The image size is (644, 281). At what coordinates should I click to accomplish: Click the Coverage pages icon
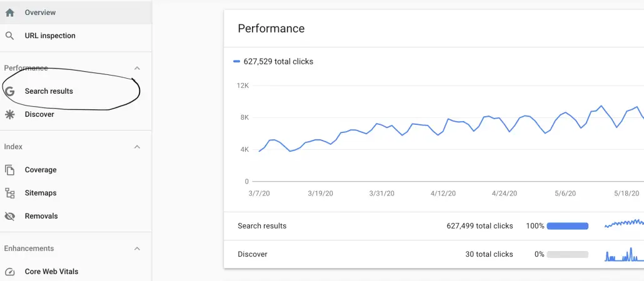(9, 170)
